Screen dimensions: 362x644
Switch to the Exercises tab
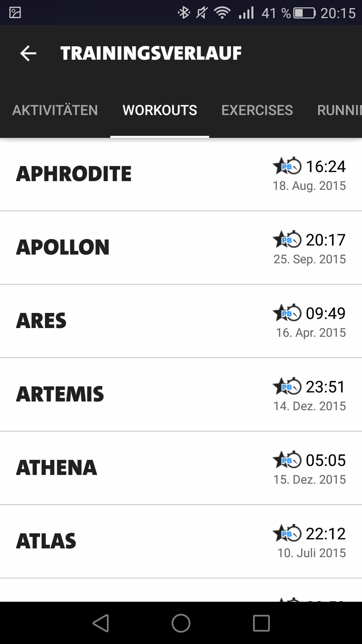257,110
